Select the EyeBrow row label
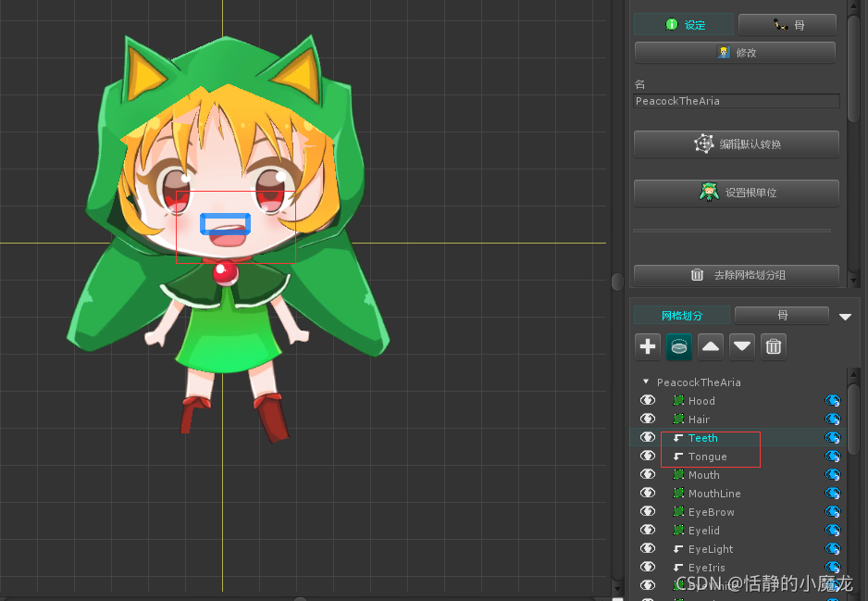Viewport: 868px width, 601px height. [712, 512]
